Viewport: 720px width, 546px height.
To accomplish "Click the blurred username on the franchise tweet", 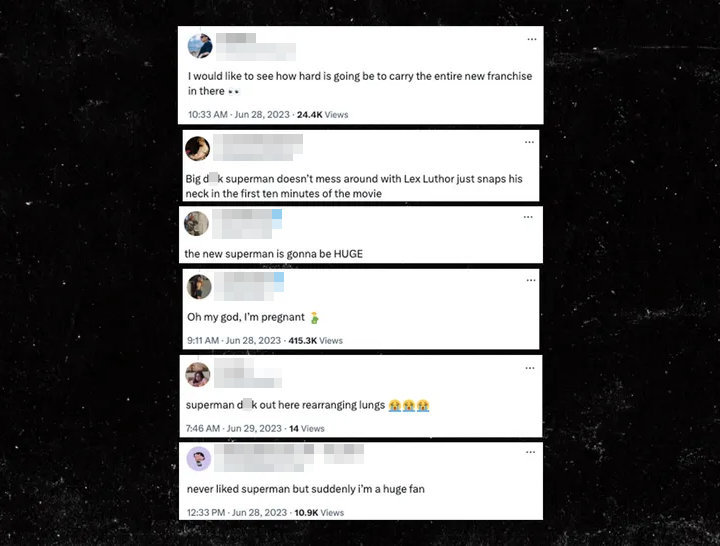I will coord(256,46).
